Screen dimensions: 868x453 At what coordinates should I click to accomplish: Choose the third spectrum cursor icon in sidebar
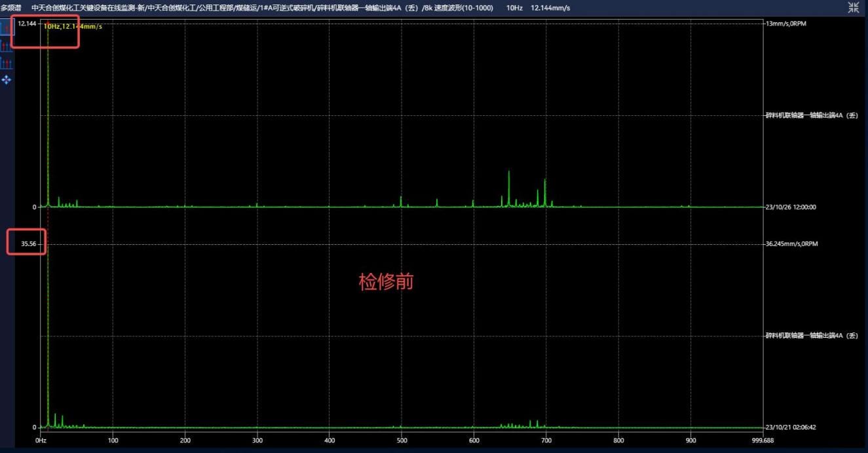point(7,63)
